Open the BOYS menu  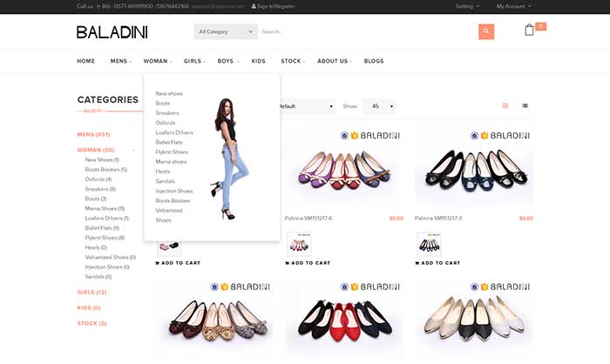[x=228, y=61]
